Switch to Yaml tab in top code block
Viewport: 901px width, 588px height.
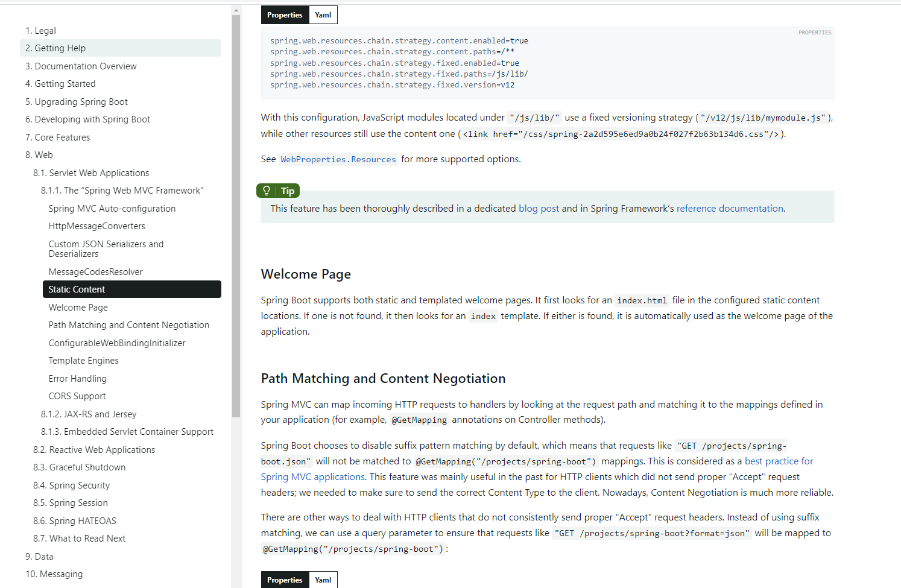[x=323, y=15]
